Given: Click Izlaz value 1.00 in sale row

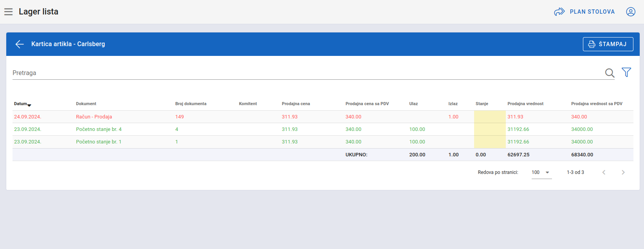Looking at the screenshot, I should click(453, 117).
